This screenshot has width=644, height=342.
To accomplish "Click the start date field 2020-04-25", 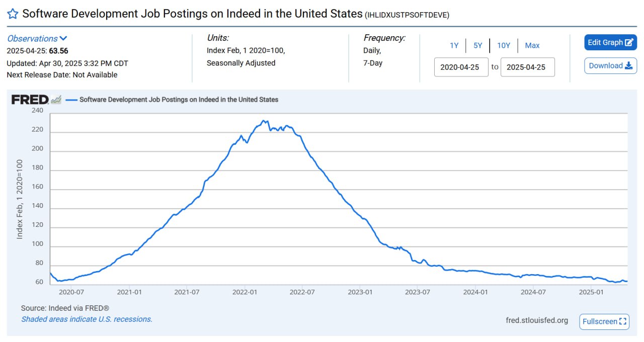I will pos(461,67).
